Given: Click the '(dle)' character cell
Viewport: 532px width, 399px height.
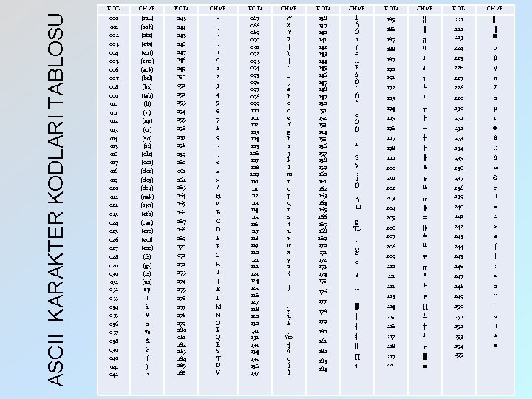Looking at the screenshot, I should click(147, 154).
